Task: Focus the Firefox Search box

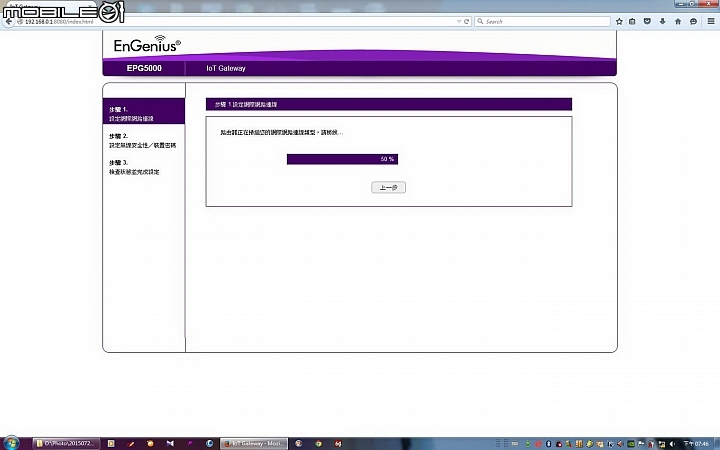Action: click(542, 22)
